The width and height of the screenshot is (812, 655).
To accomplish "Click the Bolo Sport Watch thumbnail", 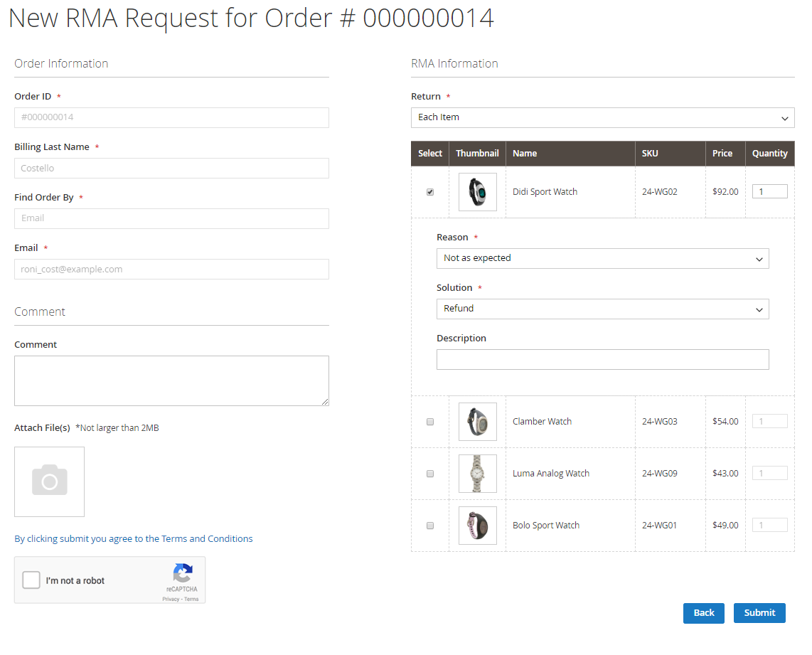I will coord(477,526).
